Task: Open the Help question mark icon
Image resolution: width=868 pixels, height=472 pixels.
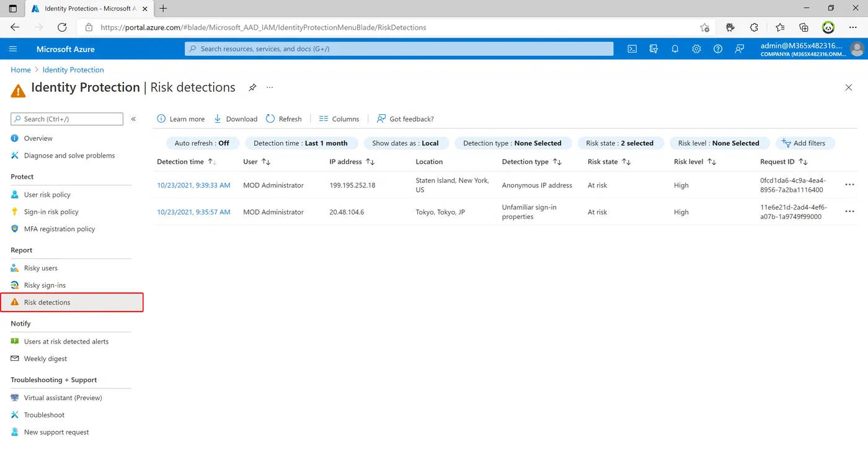Action: [x=718, y=49]
